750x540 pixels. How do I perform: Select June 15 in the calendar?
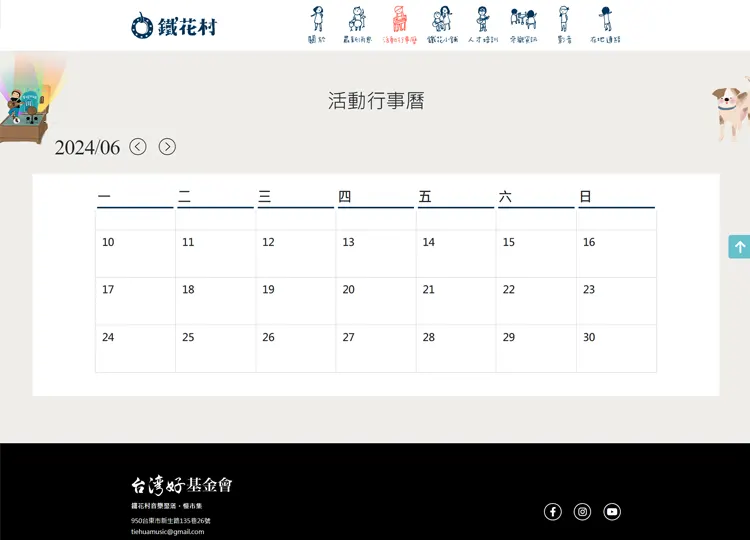[x=536, y=254]
